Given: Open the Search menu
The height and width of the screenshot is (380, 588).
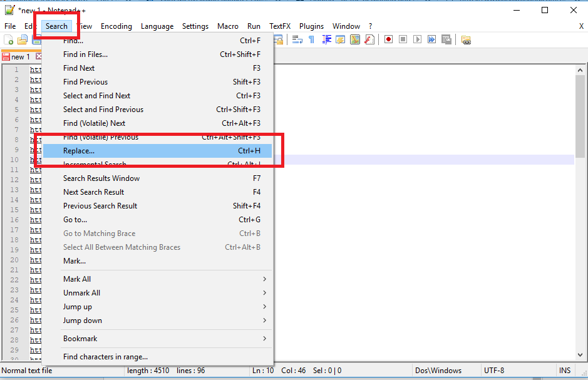Looking at the screenshot, I should point(56,26).
